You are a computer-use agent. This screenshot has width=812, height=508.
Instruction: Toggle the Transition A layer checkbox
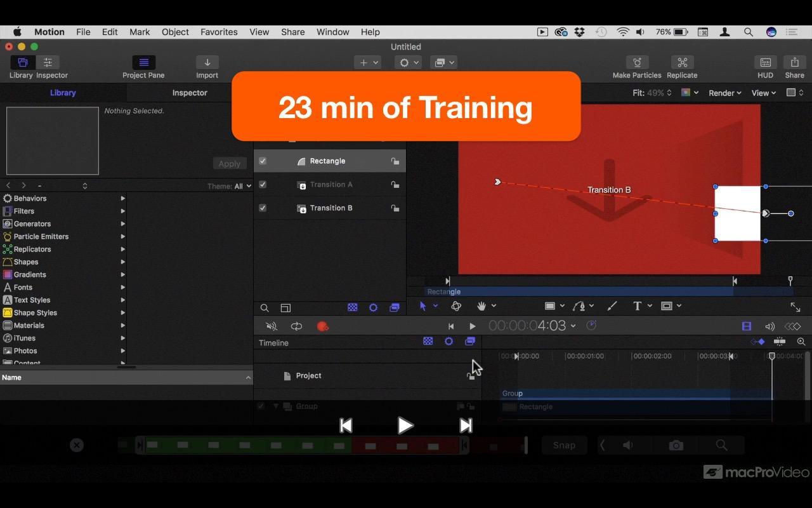coord(263,185)
